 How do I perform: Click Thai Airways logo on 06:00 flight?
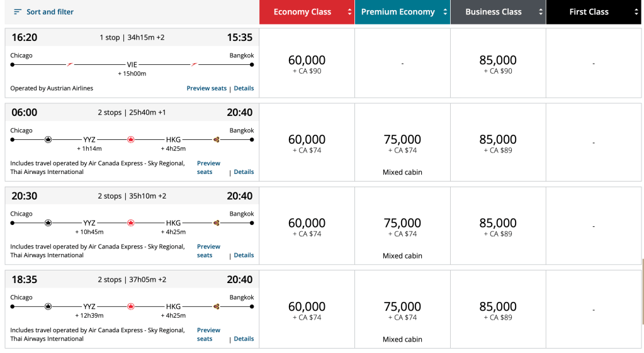[x=217, y=139]
